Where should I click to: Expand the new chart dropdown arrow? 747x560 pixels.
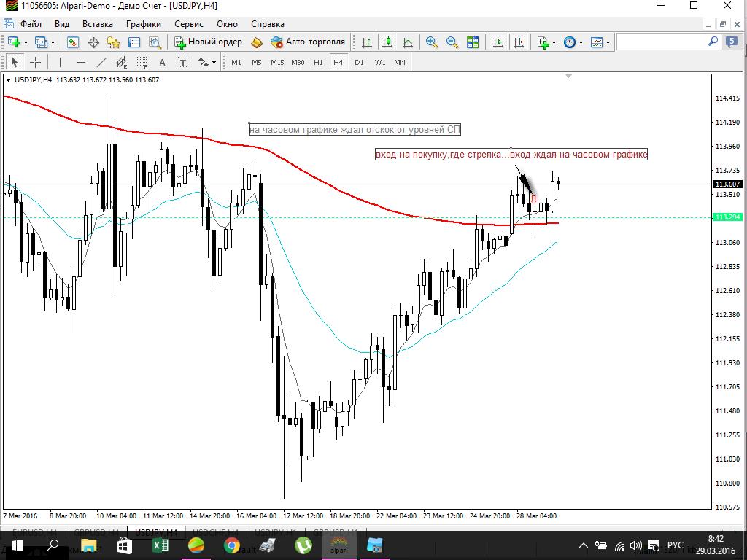pyautogui.click(x=26, y=43)
